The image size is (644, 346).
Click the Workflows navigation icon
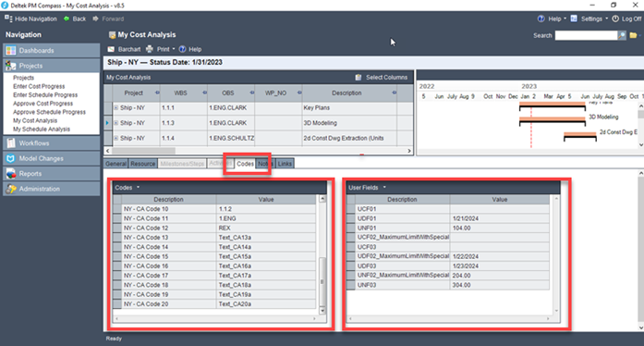(11, 143)
